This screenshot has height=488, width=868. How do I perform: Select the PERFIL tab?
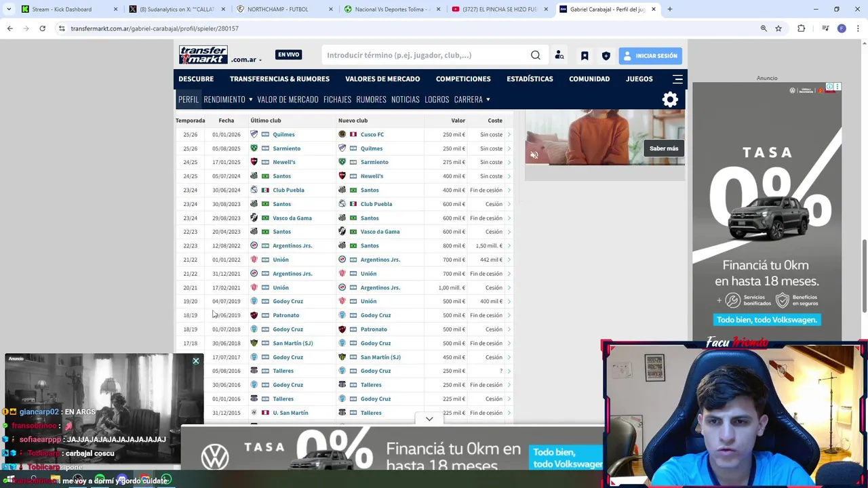point(189,99)
